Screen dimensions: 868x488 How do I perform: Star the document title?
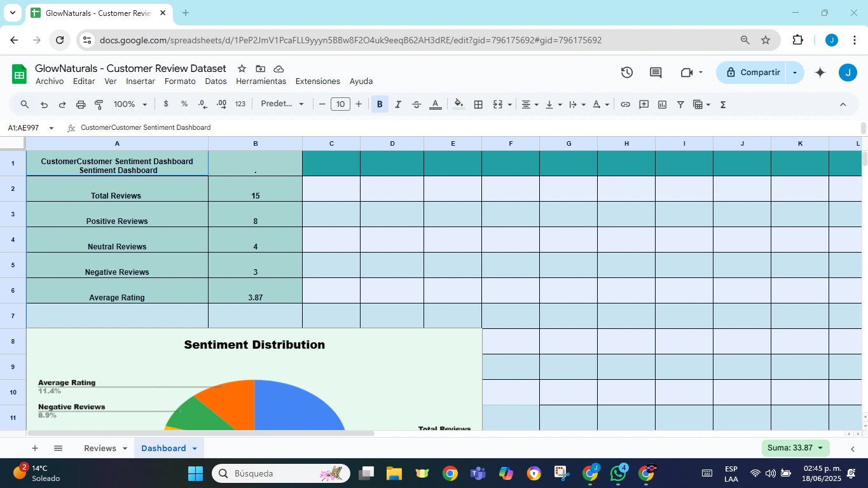pyautogui.click(x=242, y=69)
